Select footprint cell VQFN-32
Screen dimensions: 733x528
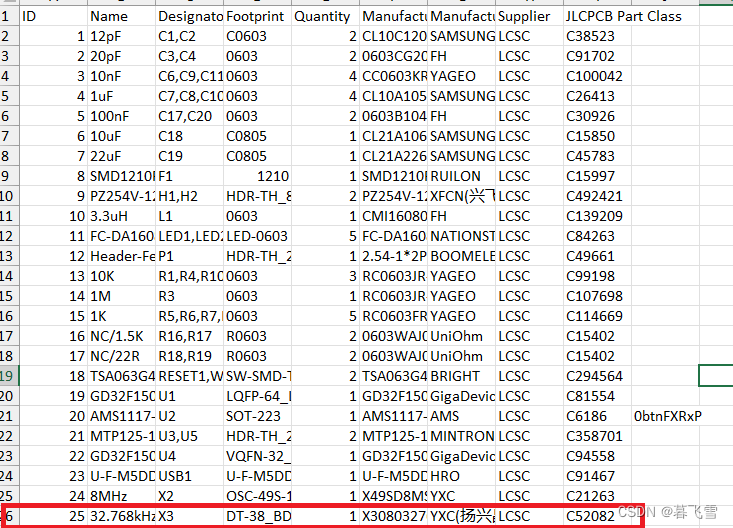point(257,456)
